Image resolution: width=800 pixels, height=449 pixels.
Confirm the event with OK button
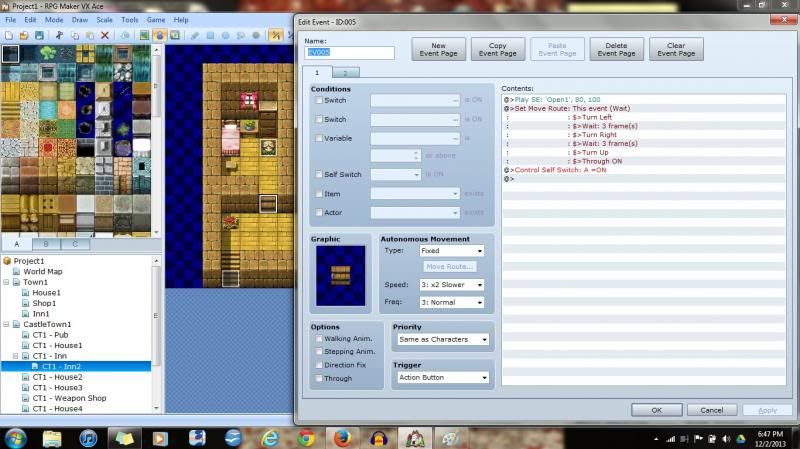pos(657,410)
